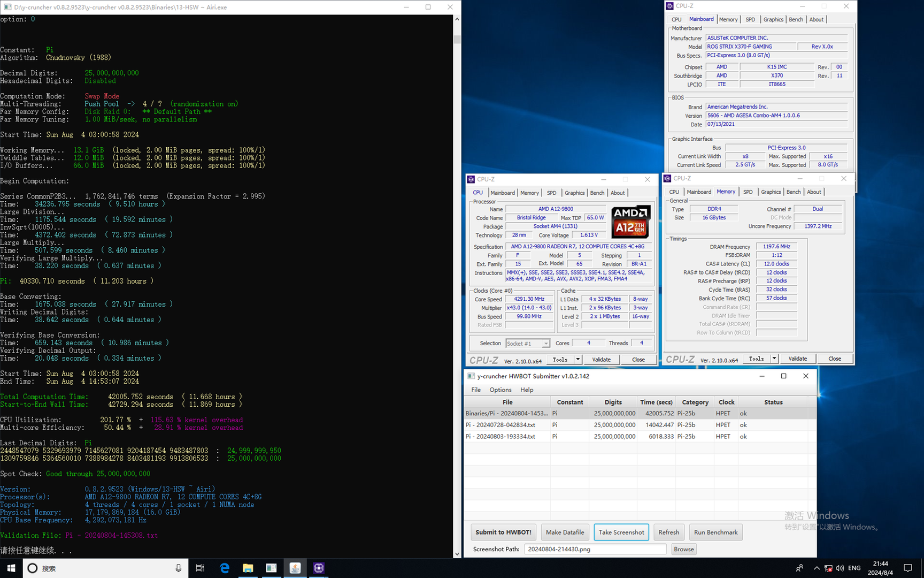Switch to SPD tab in Mainboard CPU-Z window
Viewport: 924px width, 578px height.
point(750,19)
